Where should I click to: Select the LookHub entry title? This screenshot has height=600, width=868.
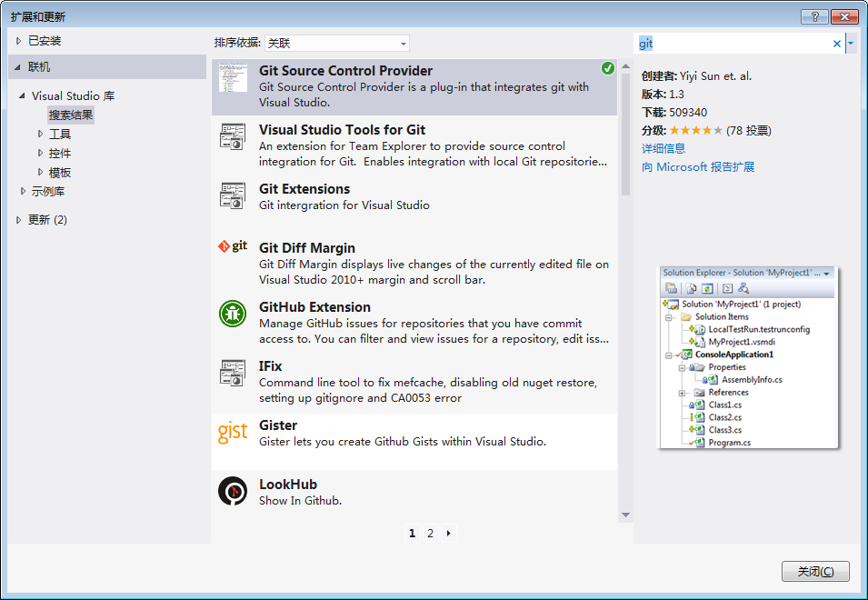click(288, 485)
